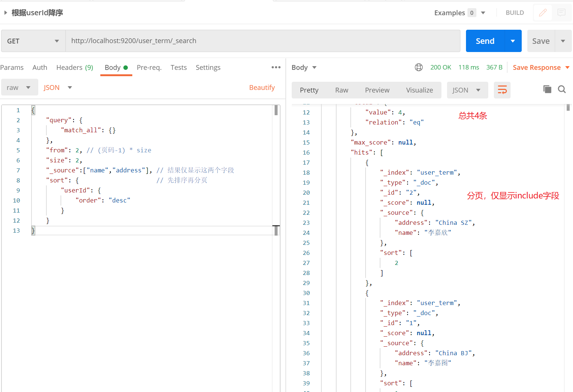Copy response with the copy icon

click(547, 89)
